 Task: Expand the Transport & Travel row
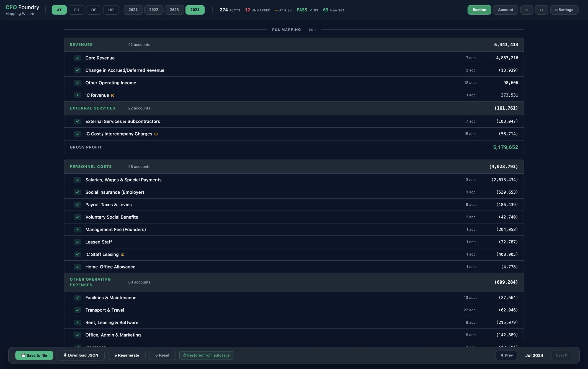(x=294, y=310)
